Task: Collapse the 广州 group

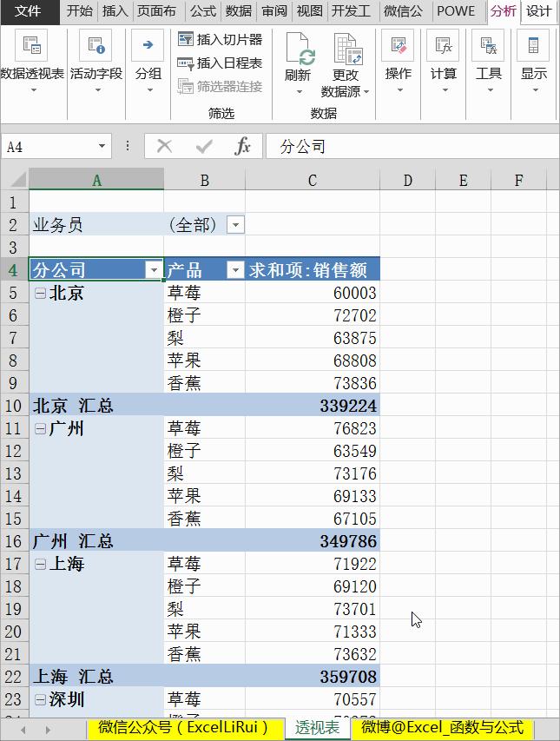Action: tap(41, 428)
